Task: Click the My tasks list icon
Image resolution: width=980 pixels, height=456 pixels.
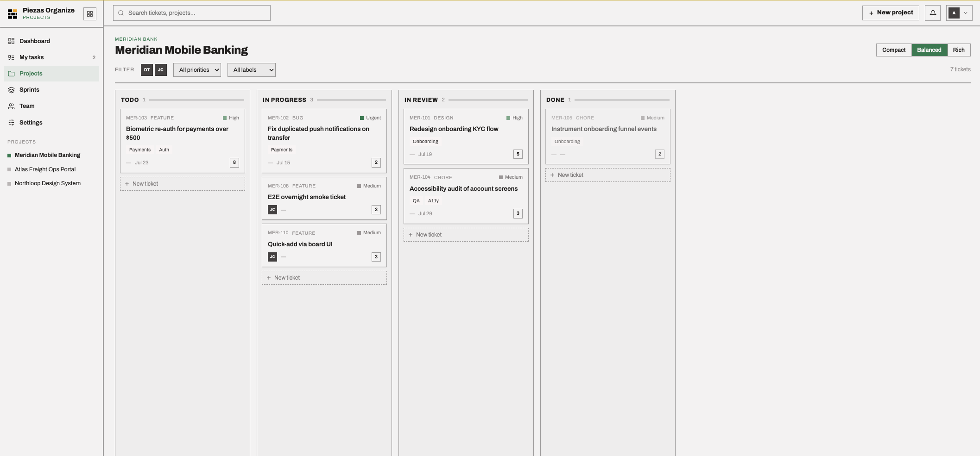Action: [x=12, y=57]
